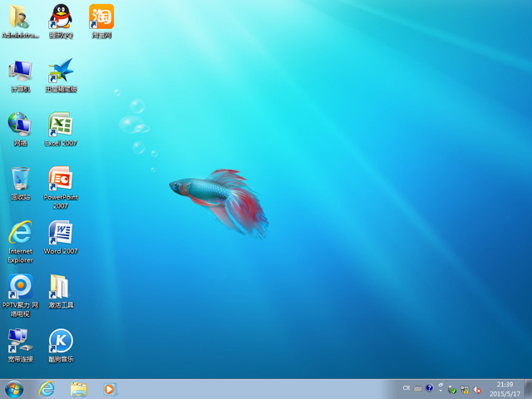Click the safely remove hardware tray icon
This screenshot has height=399, width=532.
[x=452, y=390]
